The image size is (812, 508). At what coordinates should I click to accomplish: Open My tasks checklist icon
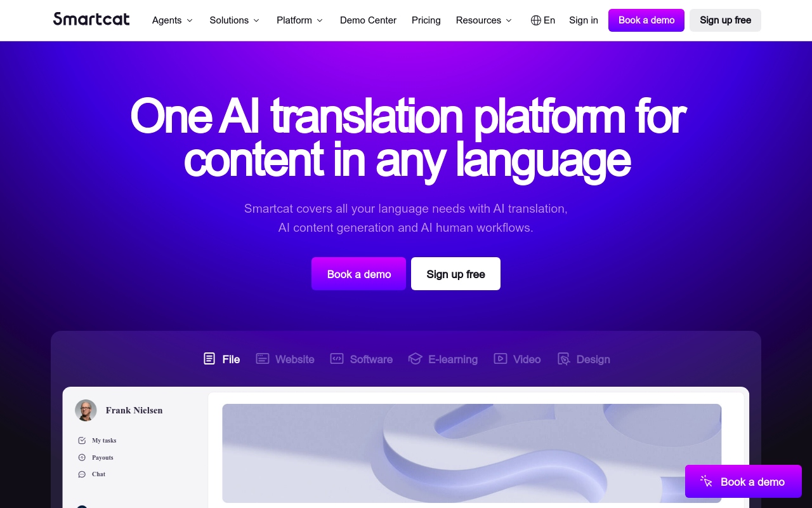82,441
